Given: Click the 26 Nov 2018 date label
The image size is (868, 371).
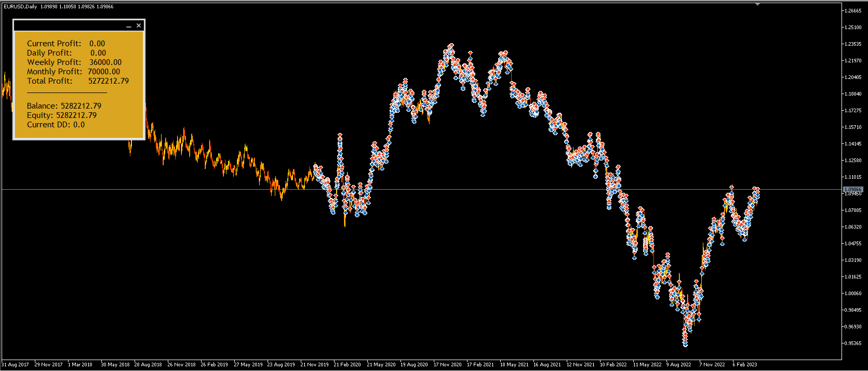Looking at the screenshot, I should [x=181, y=365].
